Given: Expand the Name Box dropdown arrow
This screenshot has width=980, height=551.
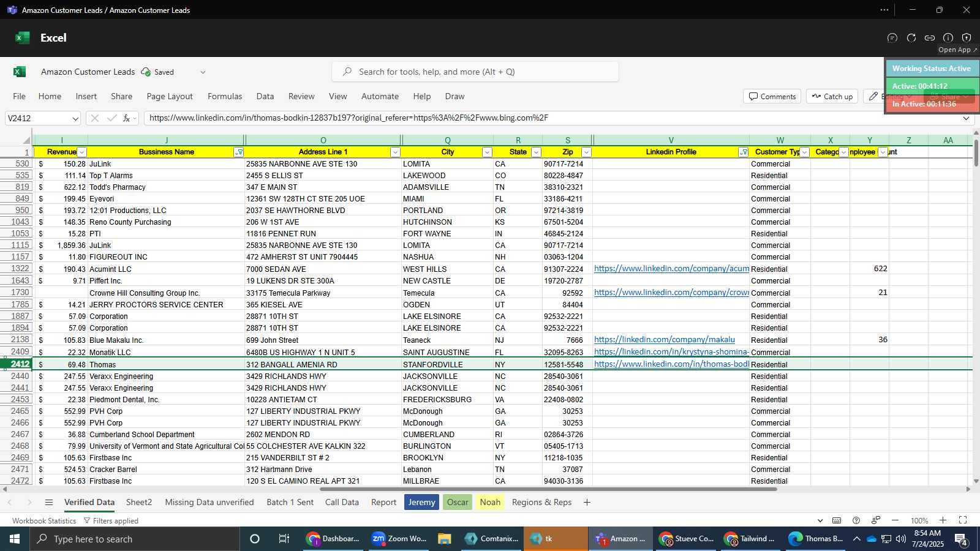Looking at the screenshot, I should click(75, 118).
